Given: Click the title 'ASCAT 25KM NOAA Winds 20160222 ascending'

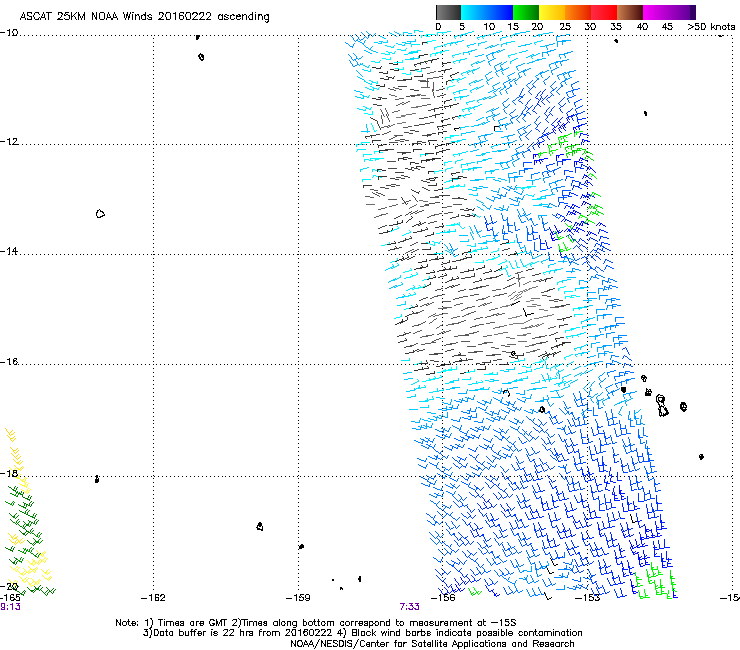Looking at the screenshot, I should coord(144,17).
